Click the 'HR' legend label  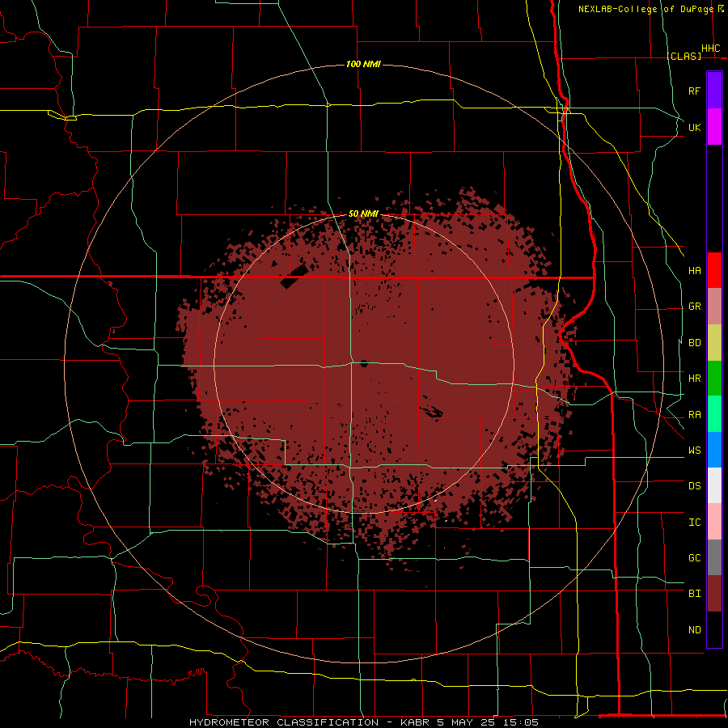pos(694,379)
